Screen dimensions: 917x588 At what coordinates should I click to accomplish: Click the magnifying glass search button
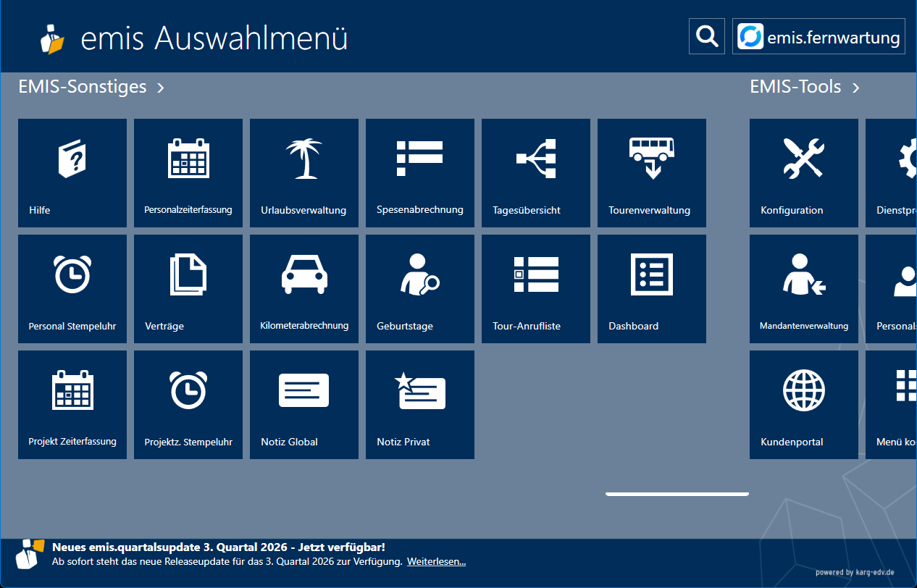coord(707,36)
